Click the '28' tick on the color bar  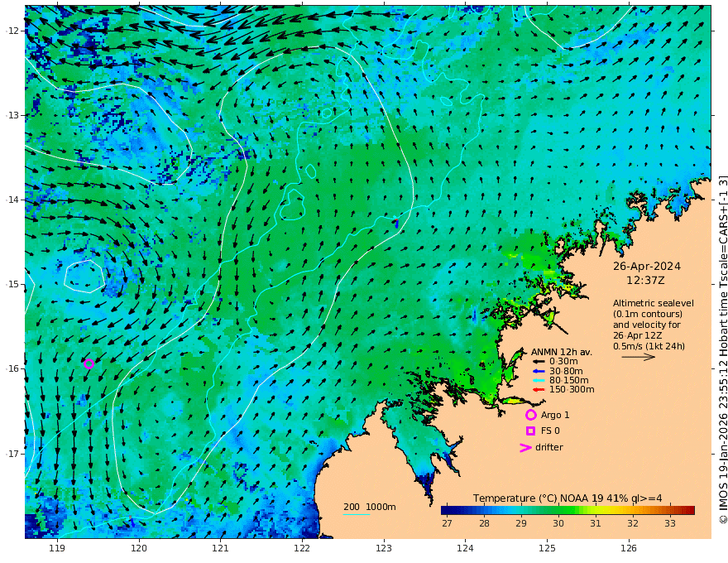(x=484, y=523)
